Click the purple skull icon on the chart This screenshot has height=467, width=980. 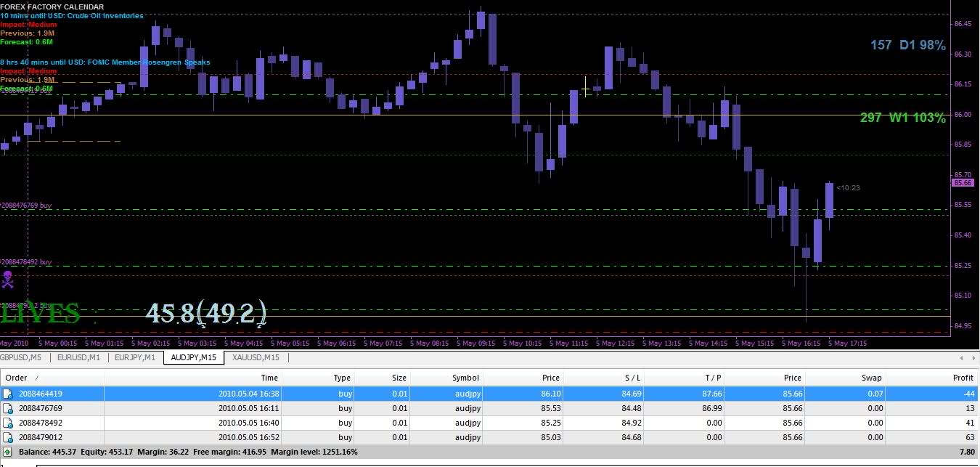click(x=8, y=279)
